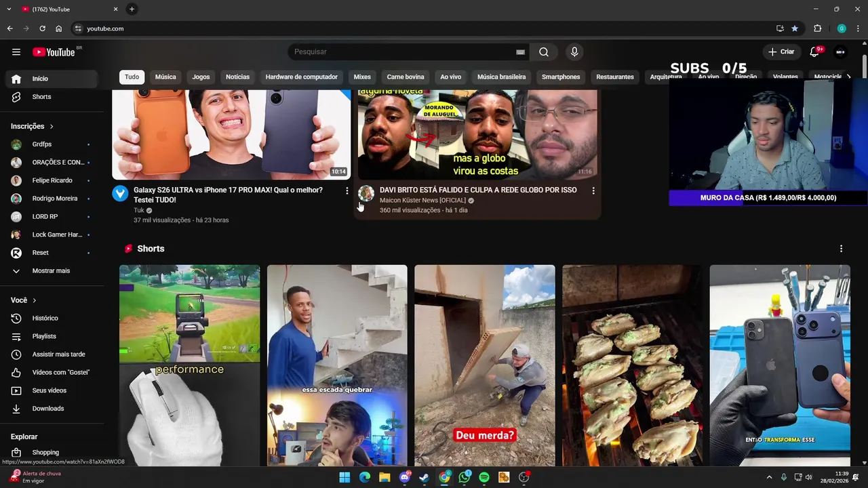Select the Música filter chip
This screenshot has height=488, width=868.
point(165,77)
